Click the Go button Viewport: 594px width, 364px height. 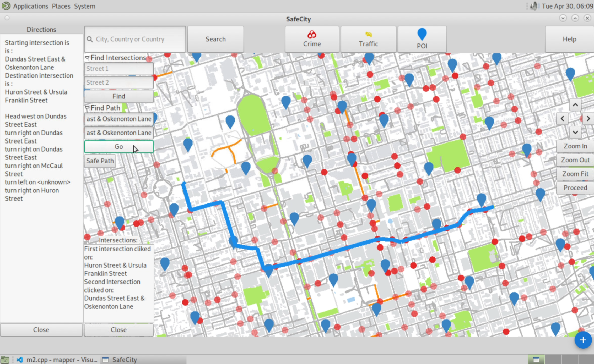pos(119,147)
